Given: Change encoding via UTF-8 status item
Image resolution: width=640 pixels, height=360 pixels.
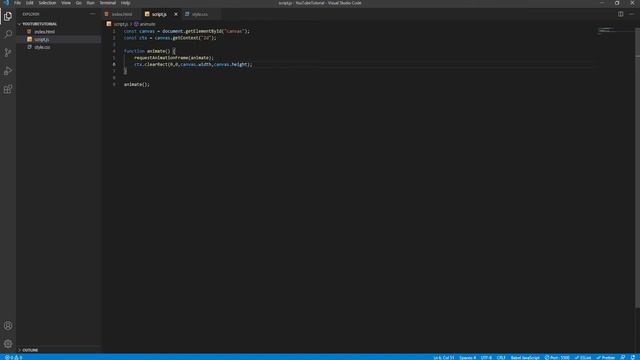Looking at the screenshot, I should [x=486, y=358].
